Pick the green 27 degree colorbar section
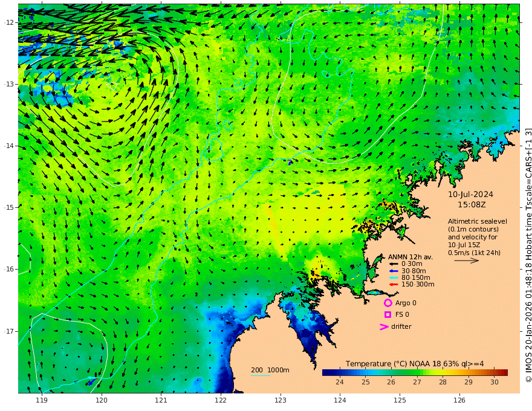532x411 pixels. [417, 372]
